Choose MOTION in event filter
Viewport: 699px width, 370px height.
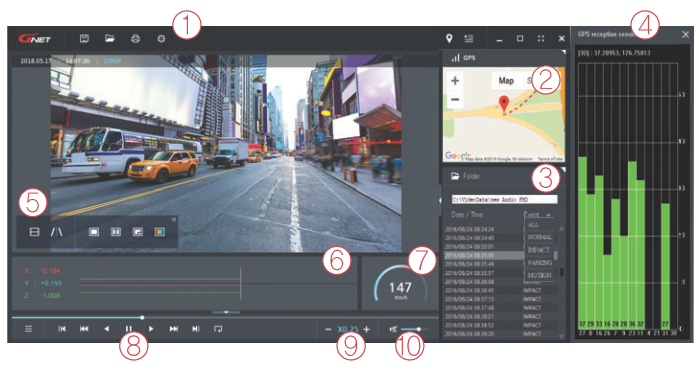pos(539,275)
